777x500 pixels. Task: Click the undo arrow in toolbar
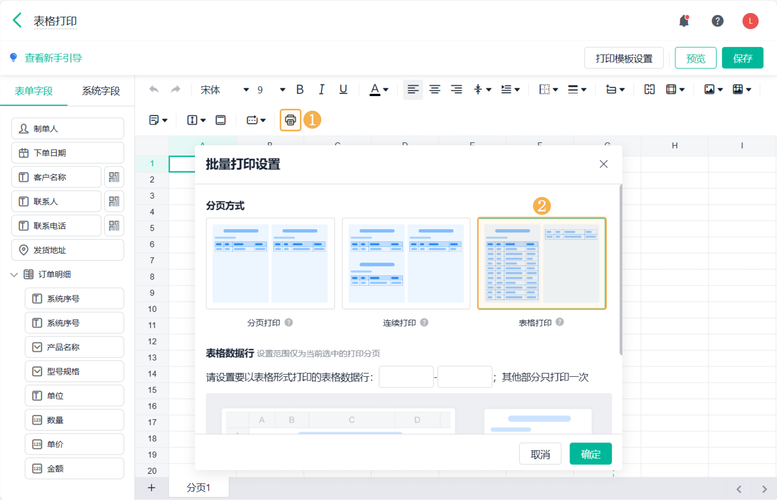[154, 89]
